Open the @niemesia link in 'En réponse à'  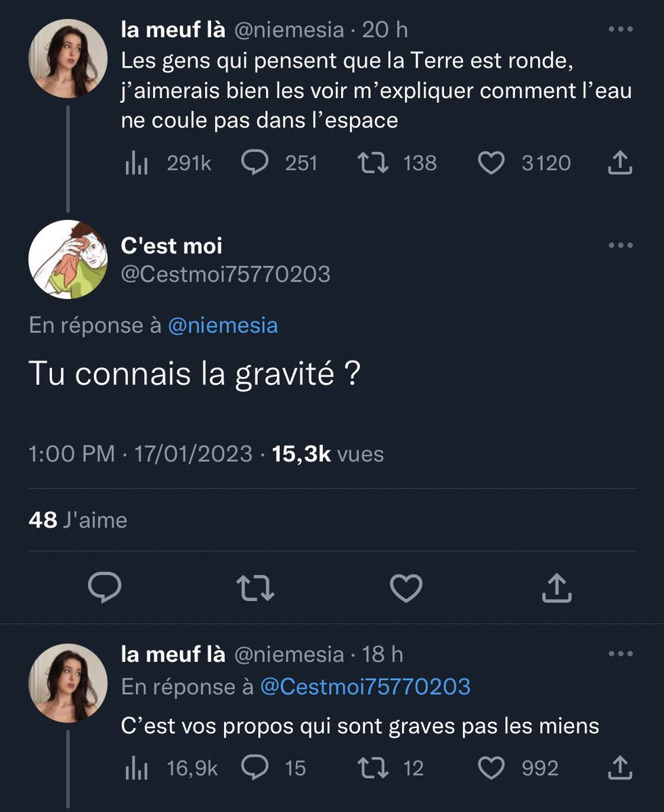tap(222, 325)
